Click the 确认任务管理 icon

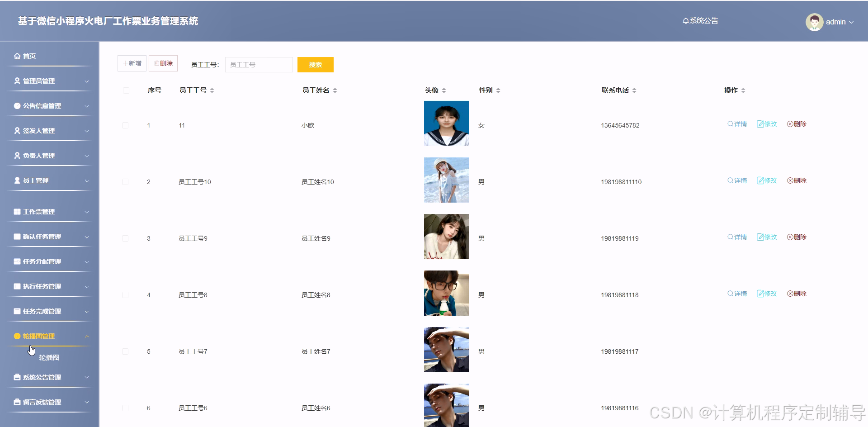[x=17, y=237]
